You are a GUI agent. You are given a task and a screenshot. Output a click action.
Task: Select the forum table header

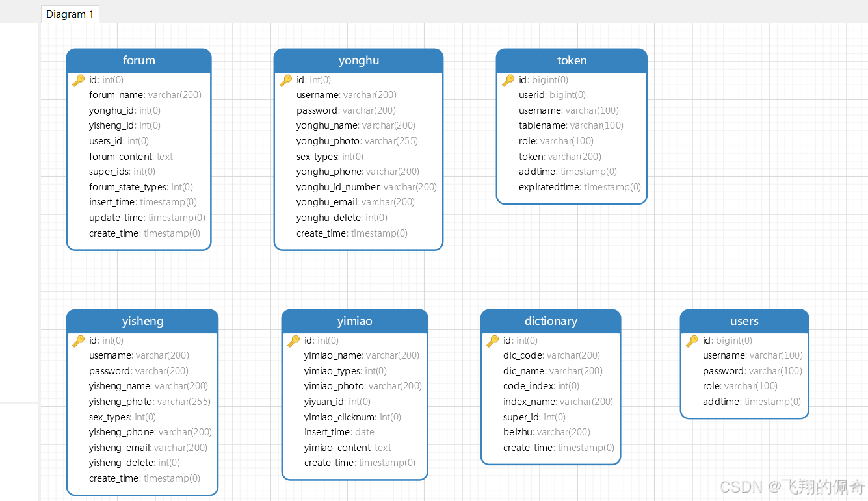tap(139, 60)
